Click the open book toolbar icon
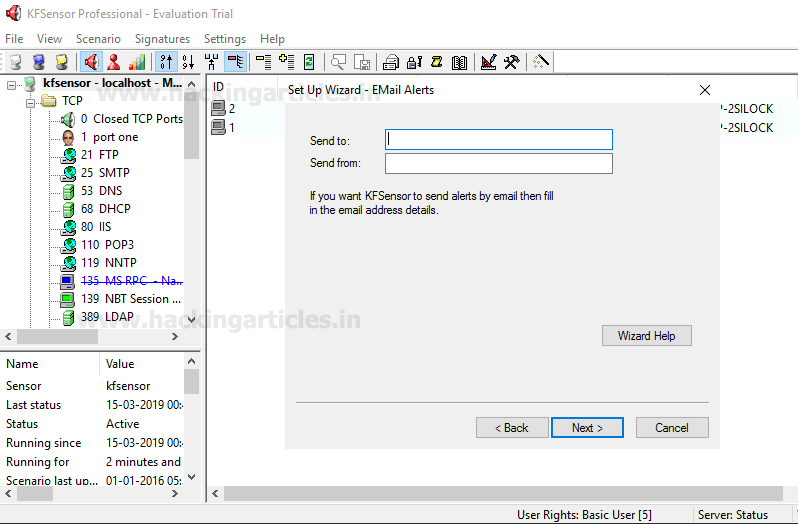Screen dimensions: 798x524 point(459,62)
